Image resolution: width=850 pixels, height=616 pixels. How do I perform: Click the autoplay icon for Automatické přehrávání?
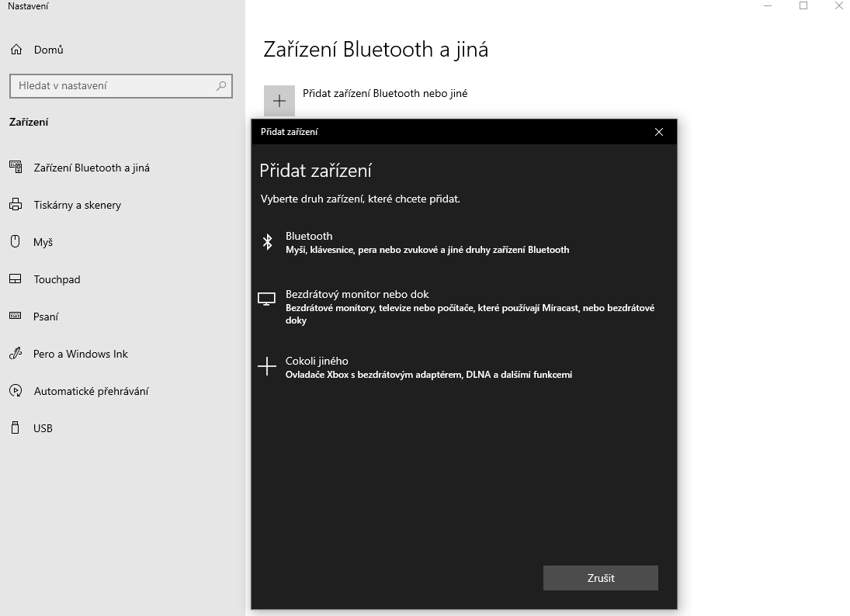[x=16, y=390]
